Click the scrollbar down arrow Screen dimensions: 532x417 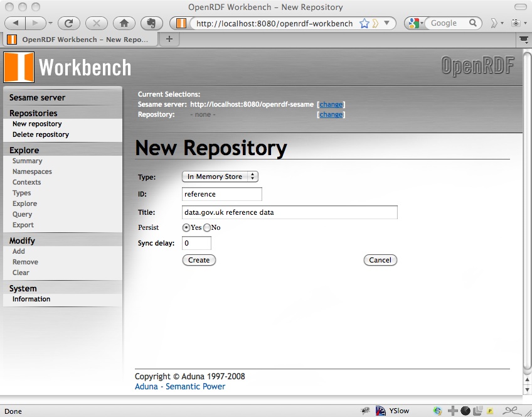pyautogui.click(x=527, y=389)
